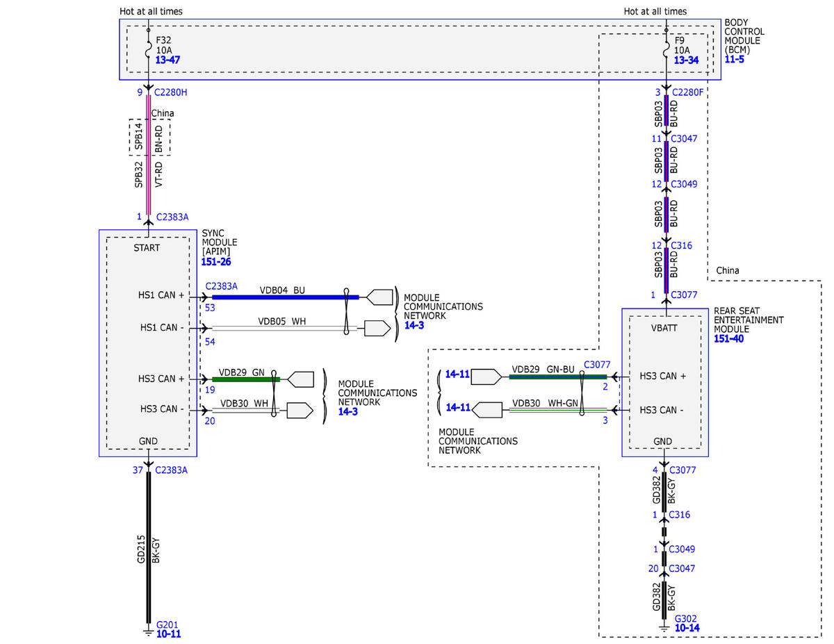Click the F32 fuse symbol
Image resolution: width=834 pixels, height=644 pixels.
[148, 51]
